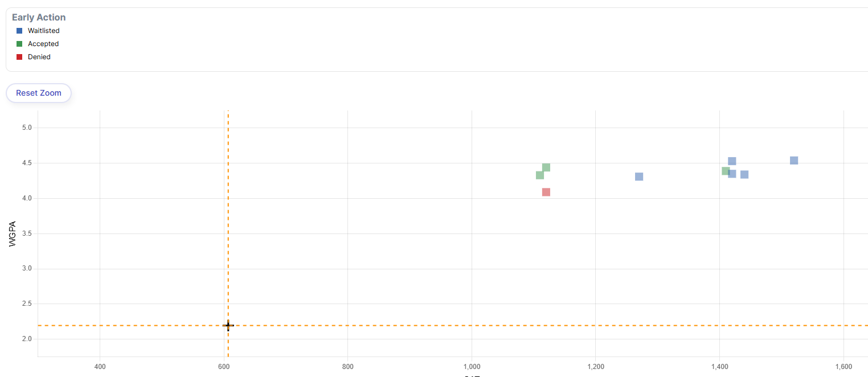The height and width of the screenshot is (377, 868).
Task: Click the upper Waitlisted point at SAT 1420
Action: pyautogui.click(x=732, y=161)
